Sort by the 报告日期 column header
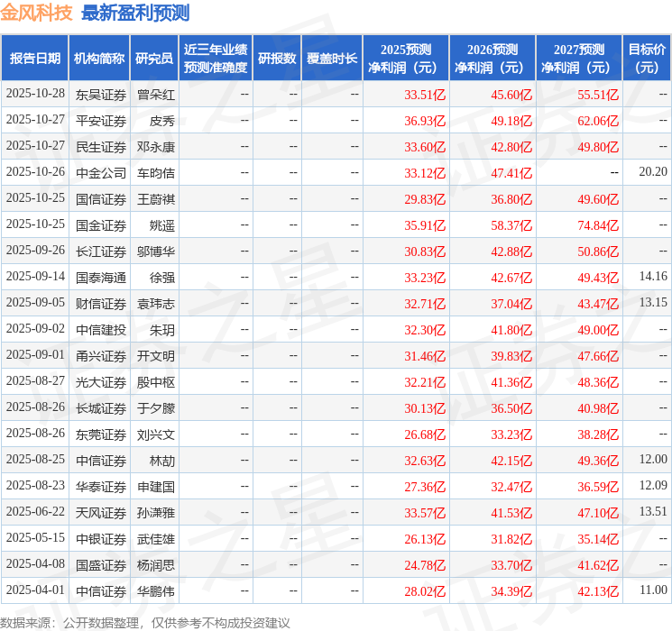Viewport: 672px width, 631px height. pos(35,59)
